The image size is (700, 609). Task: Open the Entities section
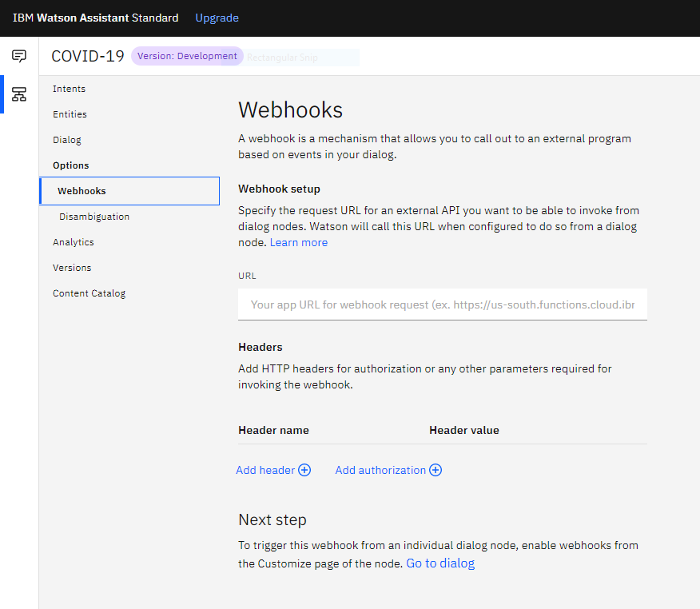(x=70, y=114)
